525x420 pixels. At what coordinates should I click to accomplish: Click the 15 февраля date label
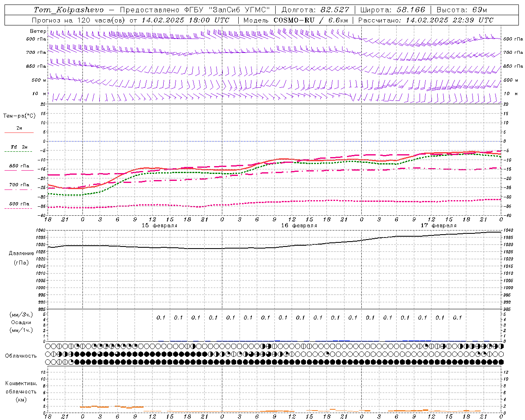(x=160, y=226)
